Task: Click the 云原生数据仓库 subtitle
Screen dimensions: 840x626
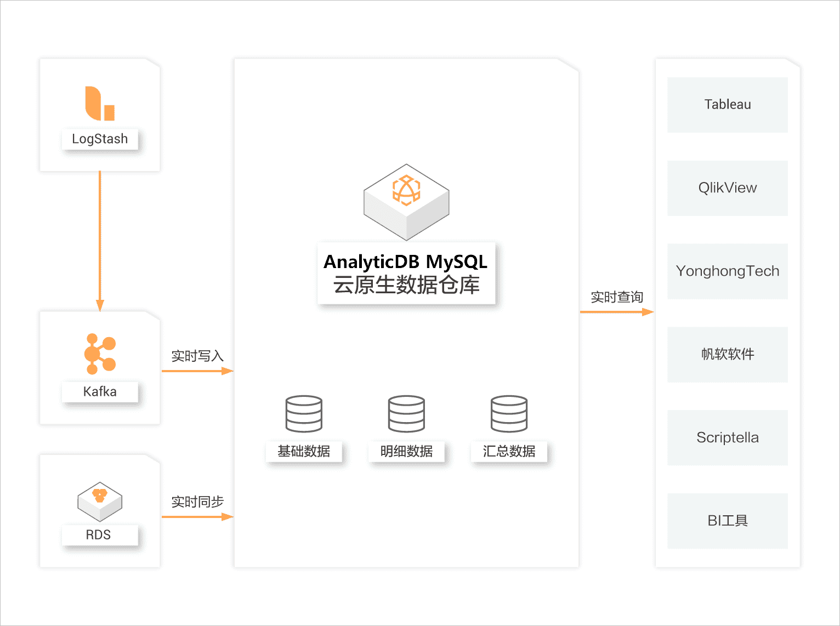Action: point(406,285)
